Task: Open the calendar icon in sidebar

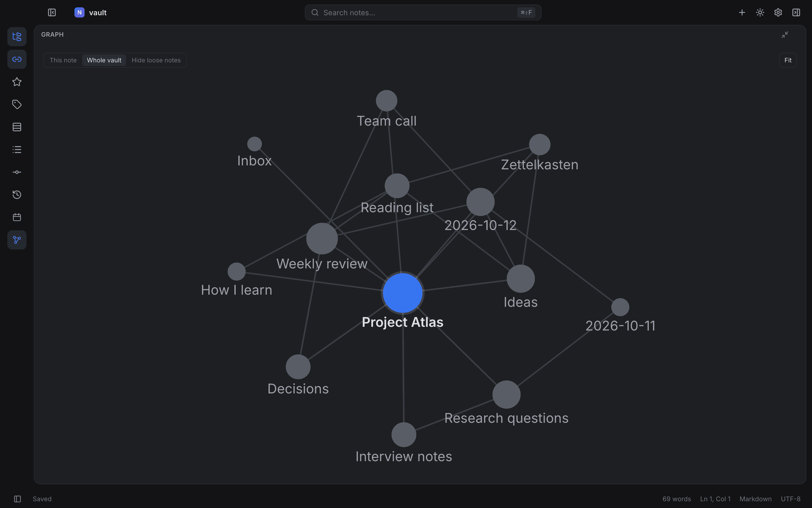Action: coord(17,217)
